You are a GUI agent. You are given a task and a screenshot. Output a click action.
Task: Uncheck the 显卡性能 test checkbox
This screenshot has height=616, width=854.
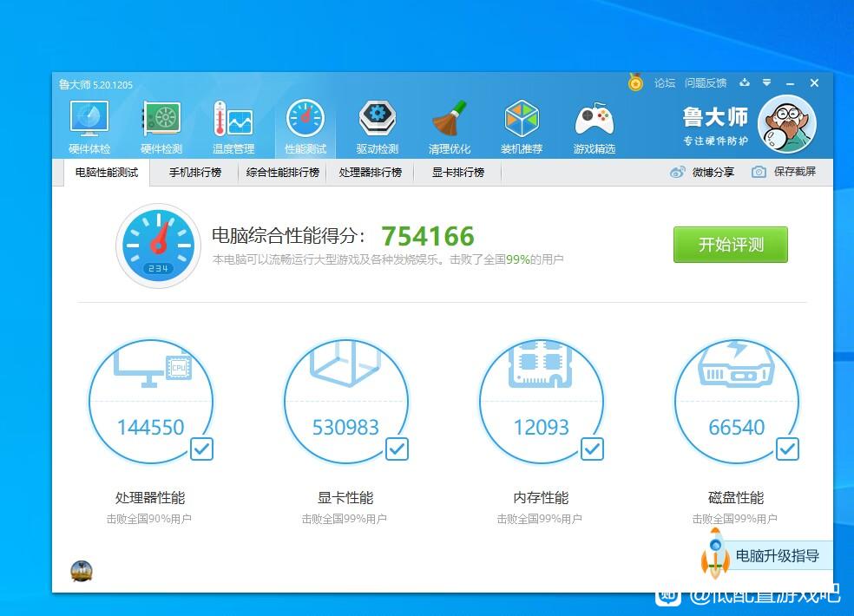397,449
